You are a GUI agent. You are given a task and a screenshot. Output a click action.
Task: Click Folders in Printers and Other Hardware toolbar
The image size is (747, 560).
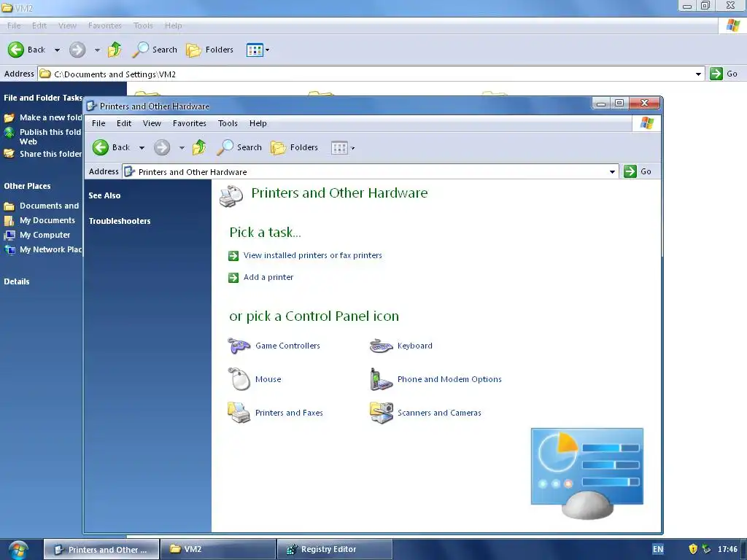coord(295,147)
